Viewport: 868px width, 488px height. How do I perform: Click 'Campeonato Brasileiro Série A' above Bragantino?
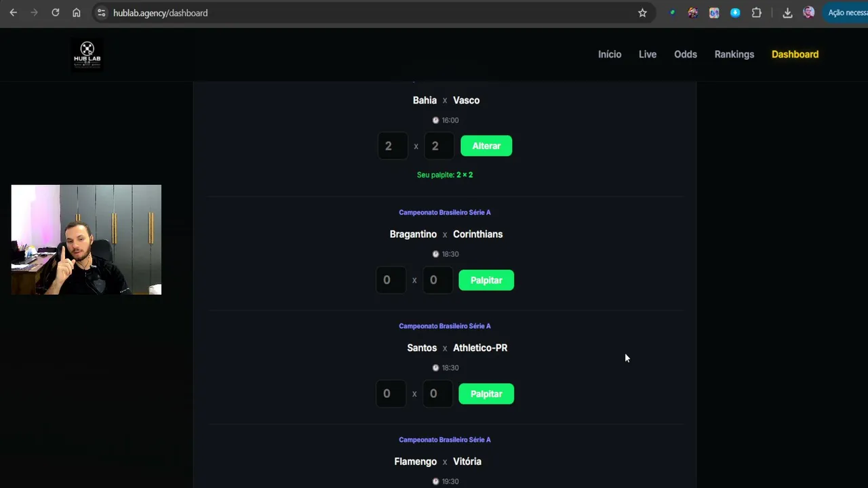[x=445, y=212]
